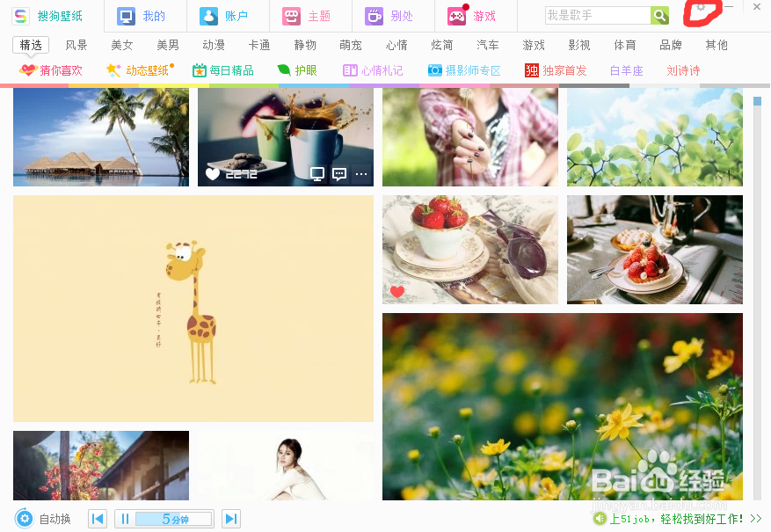
Task: Open the yellow wildflowers wallpaper
Action: point(563,406)
